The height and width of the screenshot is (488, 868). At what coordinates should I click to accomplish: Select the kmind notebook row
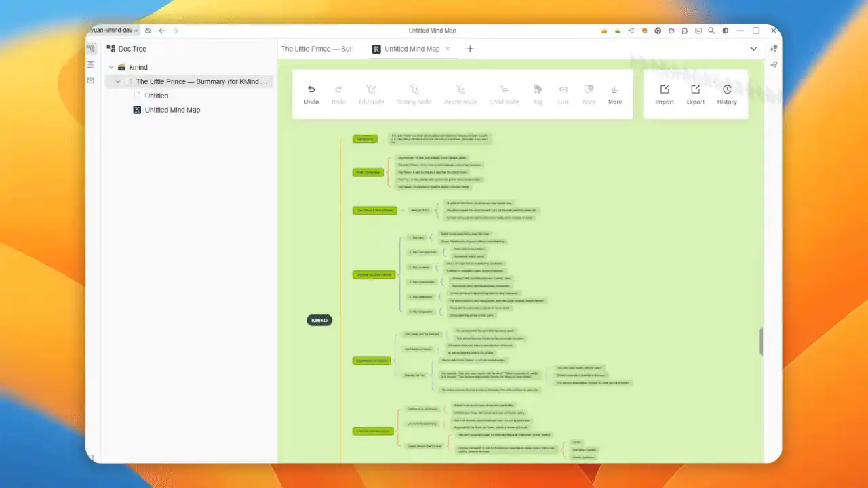[189, 68]
